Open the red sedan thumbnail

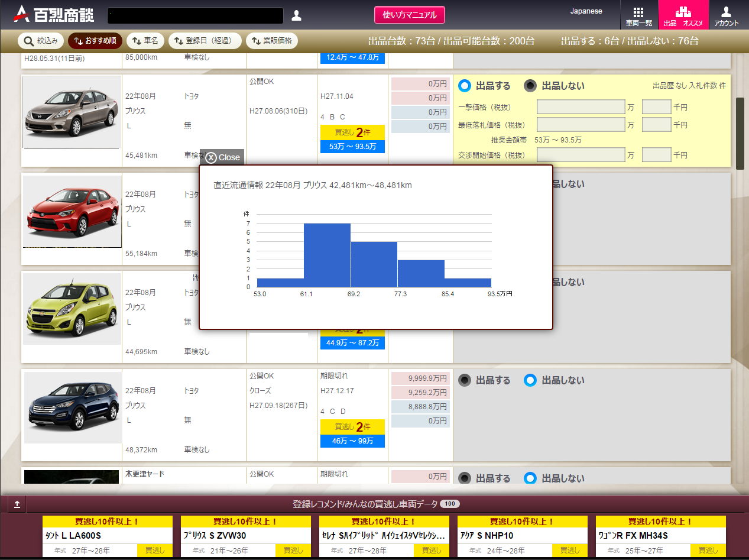72,211
